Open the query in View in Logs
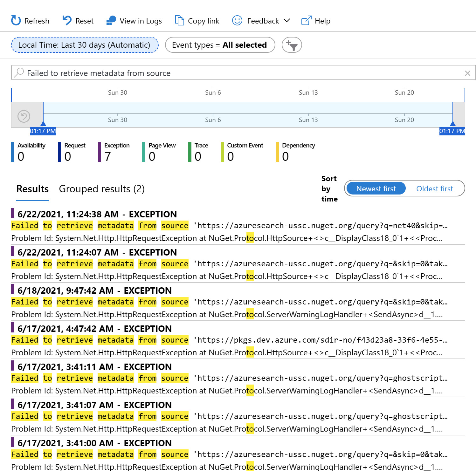Image resolution: width=476 pixels, height=471 pixels. point(134,20)
